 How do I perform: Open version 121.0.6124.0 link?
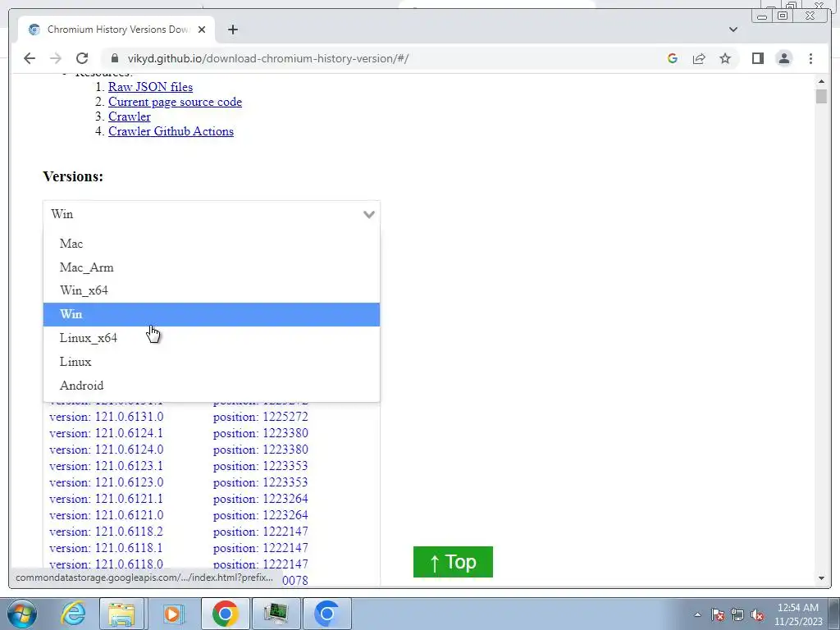(106, 450)
